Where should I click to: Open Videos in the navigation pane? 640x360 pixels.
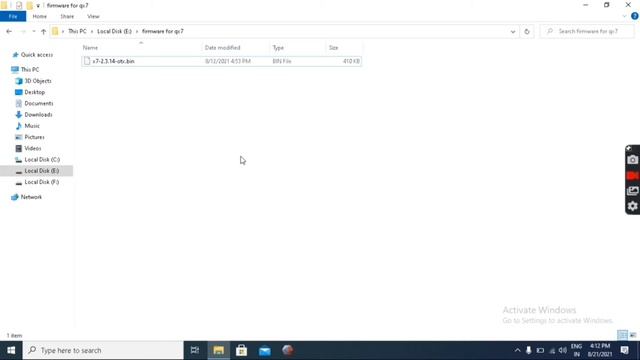point(32,149)
